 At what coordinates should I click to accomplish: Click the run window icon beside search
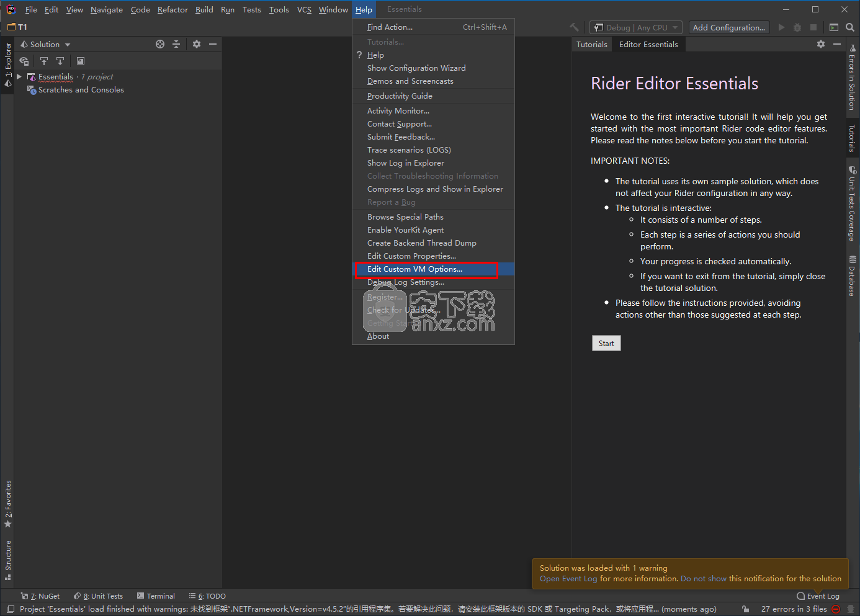834,27
